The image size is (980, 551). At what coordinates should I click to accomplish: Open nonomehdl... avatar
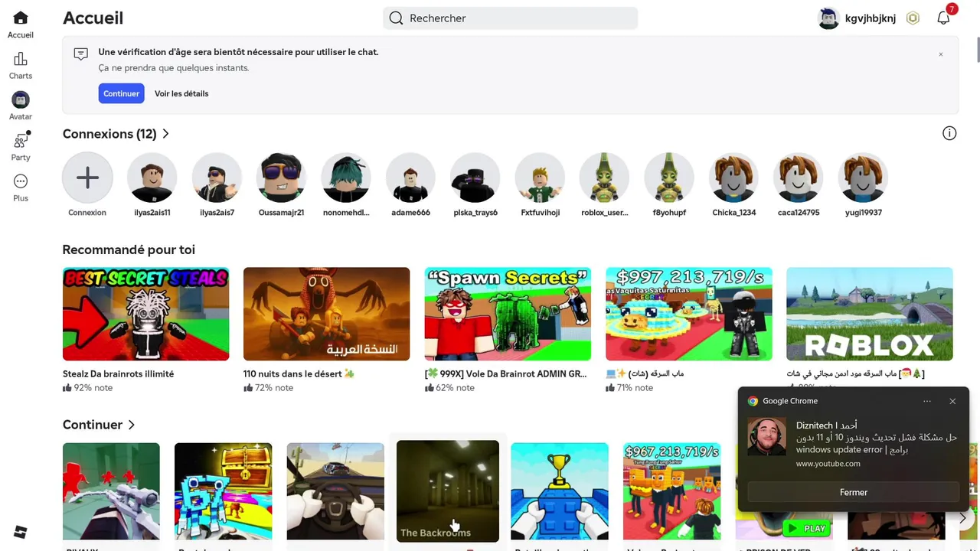click(x=346, y=178)
